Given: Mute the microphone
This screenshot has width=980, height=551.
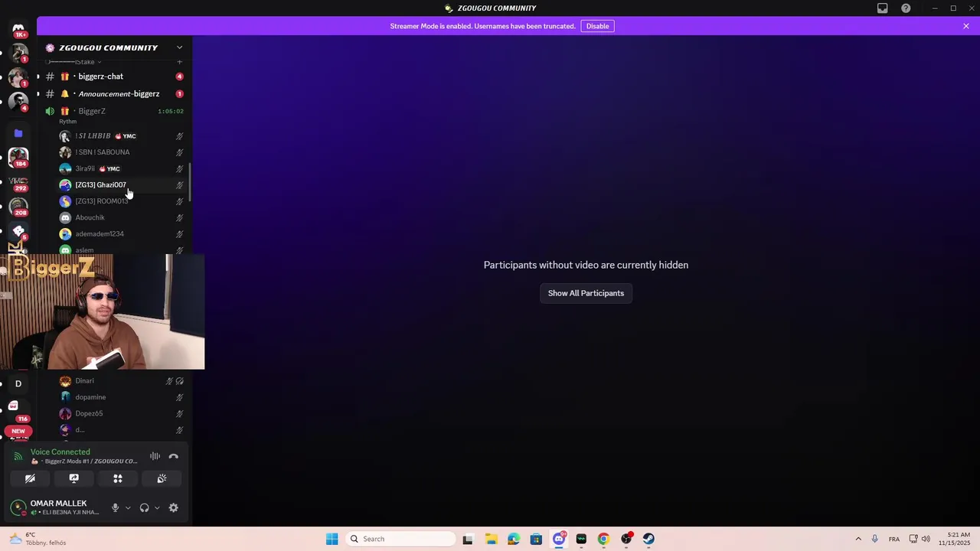Looking at the screenshot, I should pos(116,507).
